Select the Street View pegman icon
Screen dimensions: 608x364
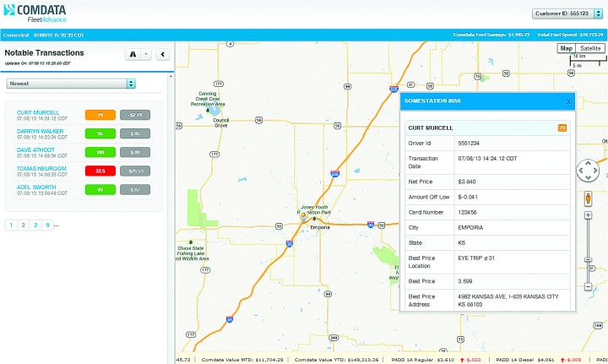589,198
